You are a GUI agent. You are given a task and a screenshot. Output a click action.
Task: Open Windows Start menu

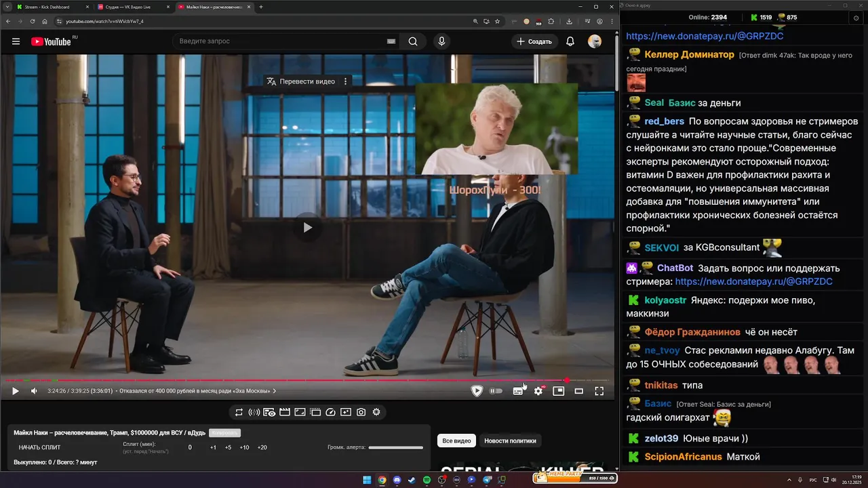(367, 480)
